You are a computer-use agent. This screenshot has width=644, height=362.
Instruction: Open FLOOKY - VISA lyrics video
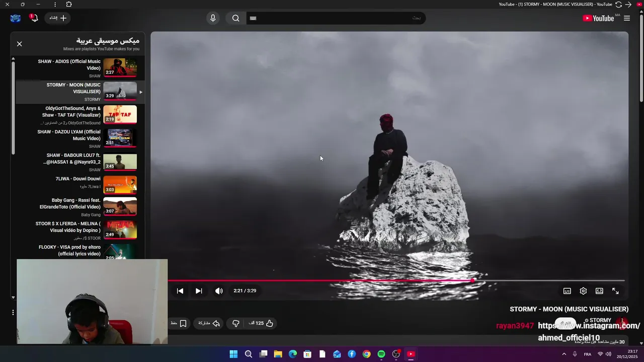tap(80, 251)
